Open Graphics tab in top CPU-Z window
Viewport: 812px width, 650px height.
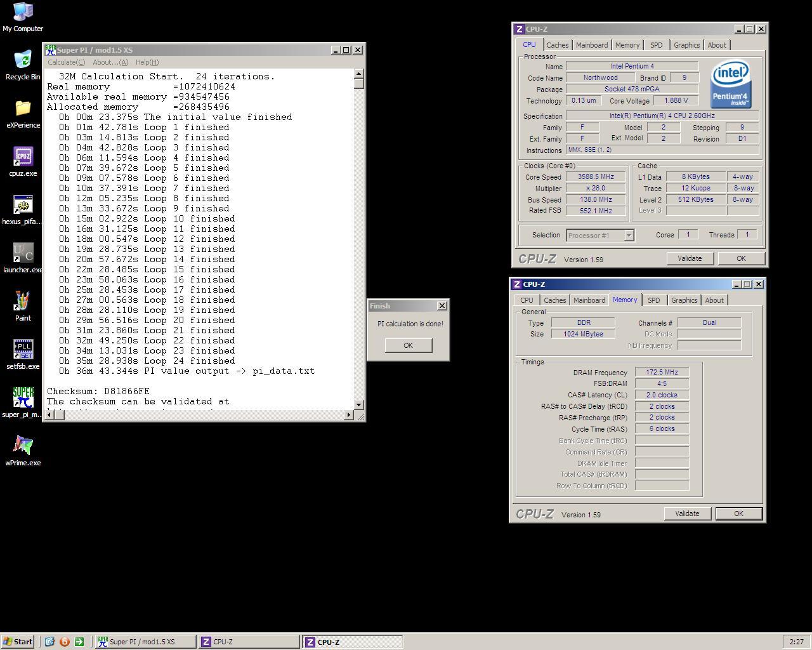point(686,45)
